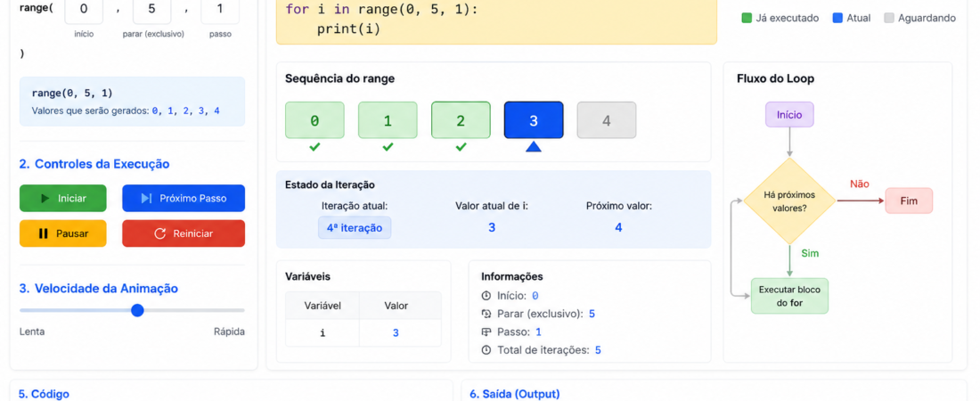This screenshot has height=401, width=980.
Task: Click the animation speed slider handle
Action: pos(137,310)
